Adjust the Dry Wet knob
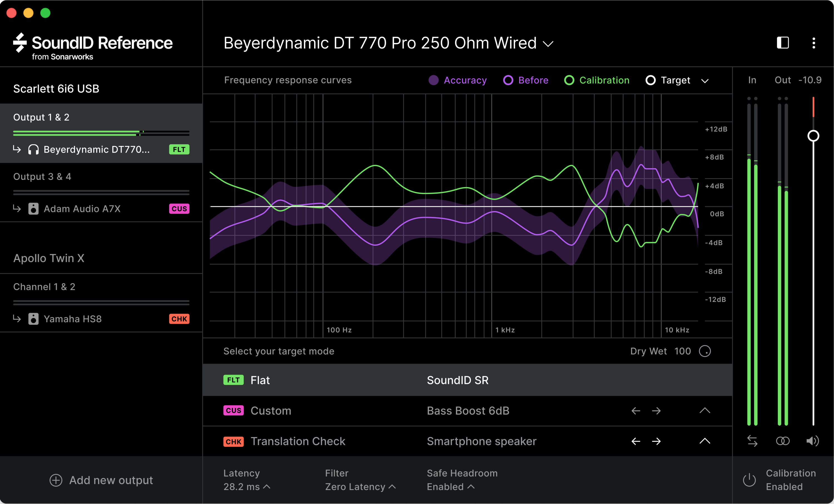This screenshot has height=504, width=834. click(706, 351)
